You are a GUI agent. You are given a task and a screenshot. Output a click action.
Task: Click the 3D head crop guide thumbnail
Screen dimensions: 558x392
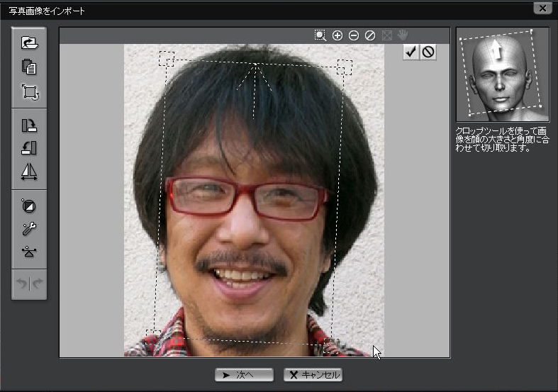point(503,74)
